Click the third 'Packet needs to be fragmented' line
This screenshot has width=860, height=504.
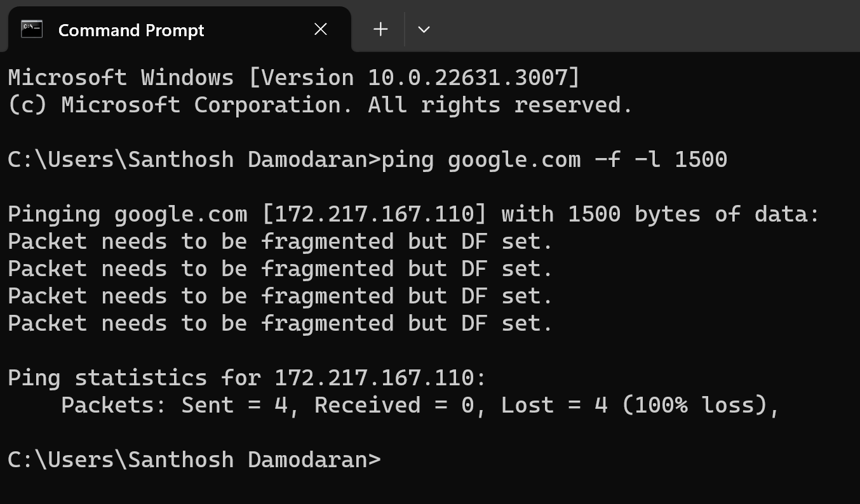point(280,296)
